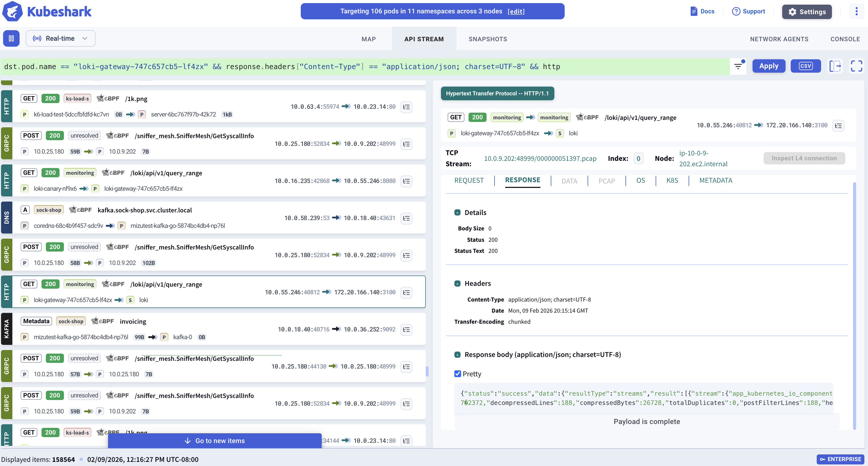Expand the Settings menu button

[x=807, y=12]
